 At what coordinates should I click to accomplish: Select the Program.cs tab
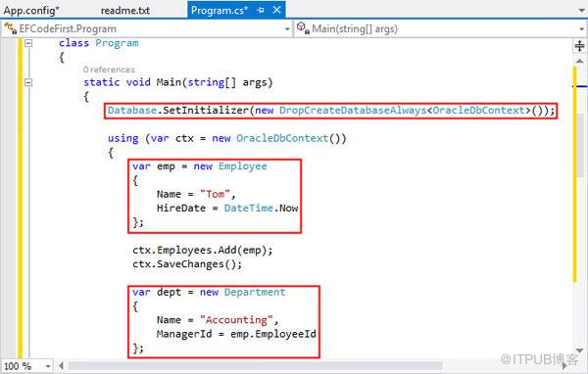[220, 10]
